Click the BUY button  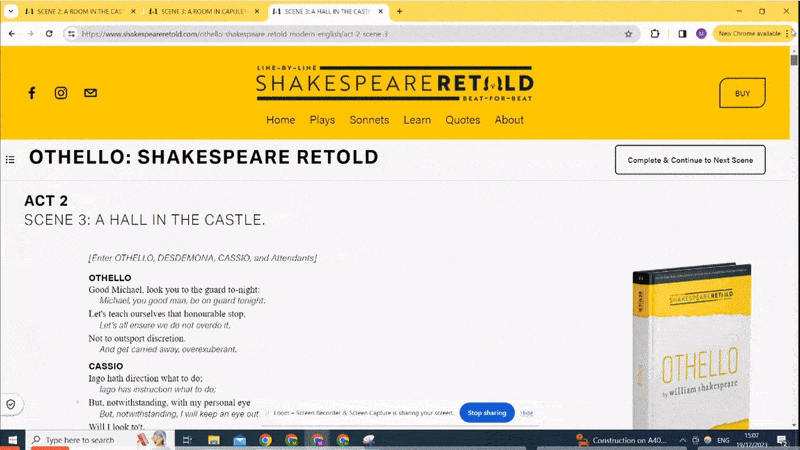click(x=742, y=93)
